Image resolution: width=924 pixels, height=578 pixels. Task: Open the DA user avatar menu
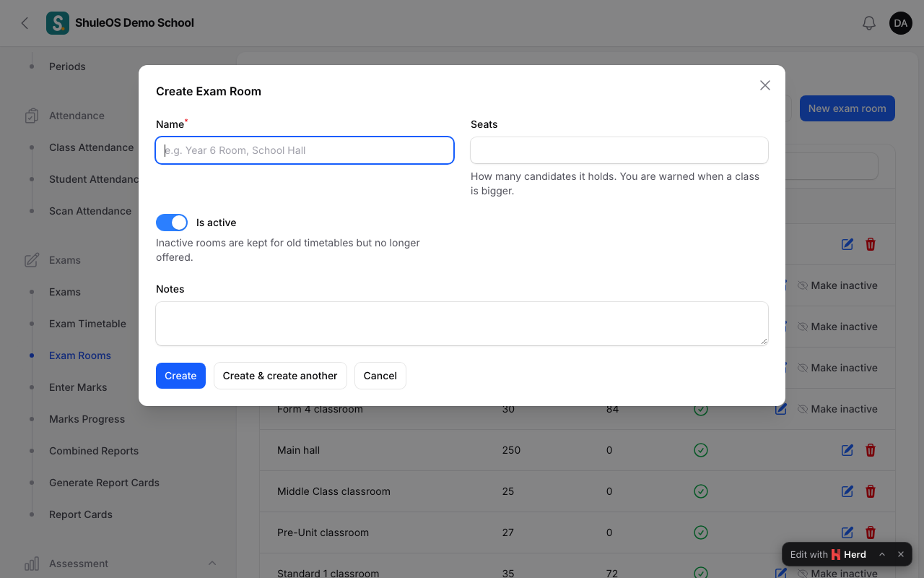(x=901, y=23)
